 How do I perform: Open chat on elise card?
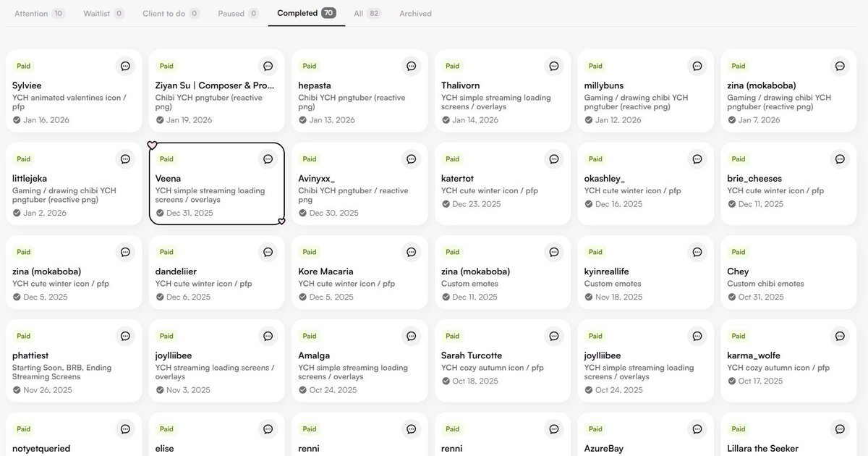268,428
